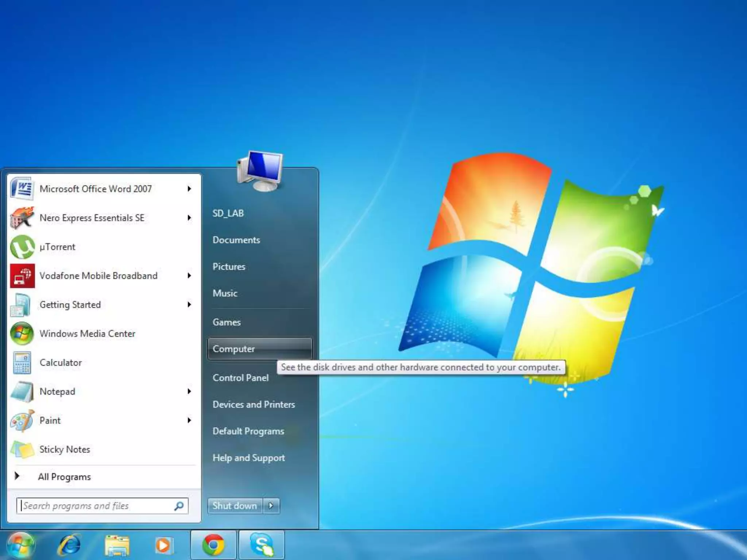This screenshot has height=560, width=747.
Task: Open Control Panel from Start menu
Action: pyautogui.click(x=240, y=378)
